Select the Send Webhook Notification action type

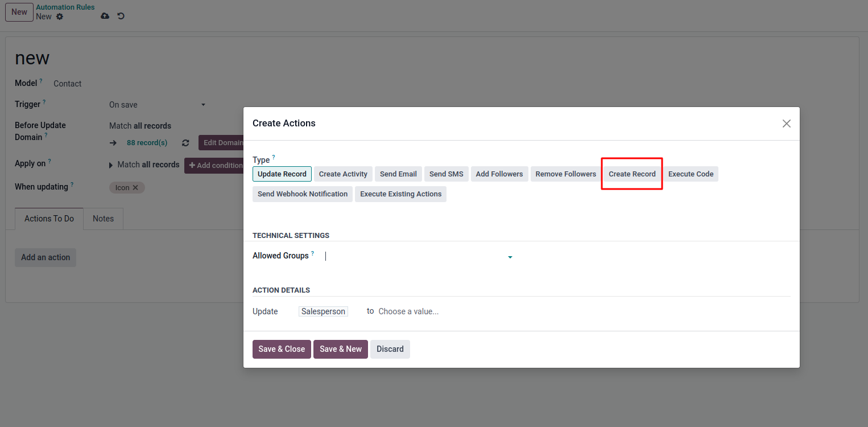303,194
